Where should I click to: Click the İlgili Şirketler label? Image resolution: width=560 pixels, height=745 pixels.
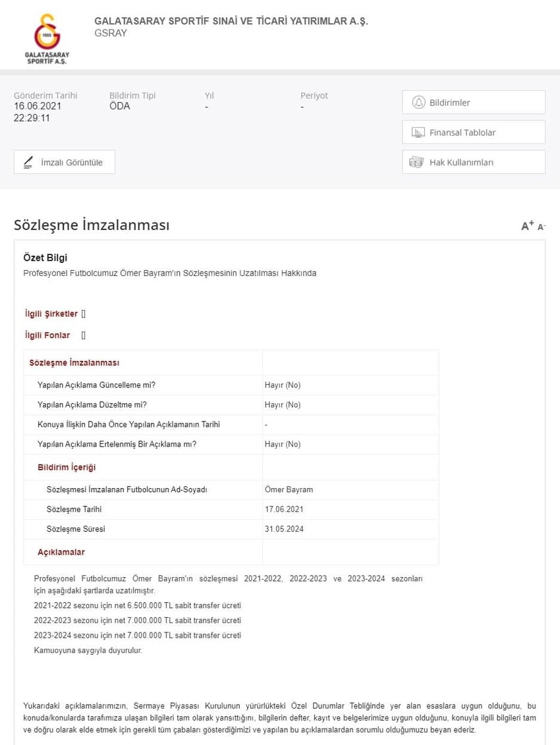(x=51, y=314)
